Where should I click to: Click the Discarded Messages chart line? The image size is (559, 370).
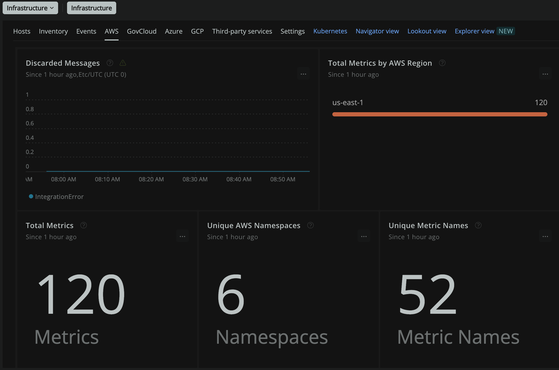(178, 171)
